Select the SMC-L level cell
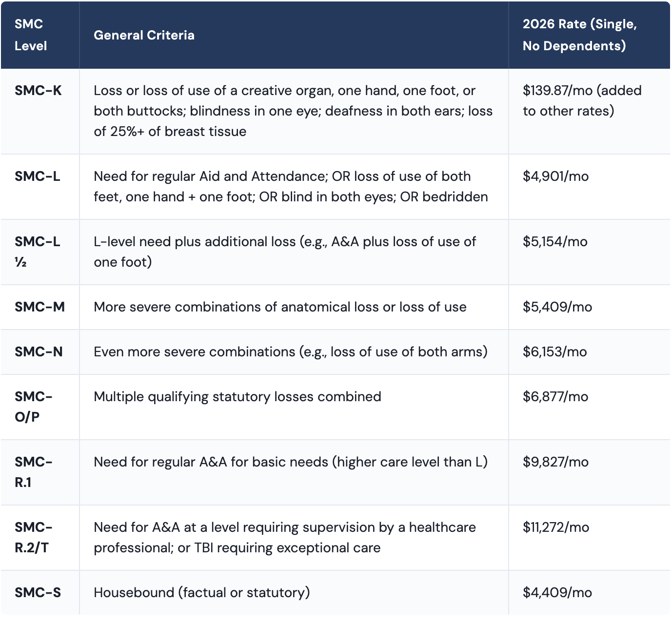Image resolution: width=672 pixels, height=622 pixels. click(38, 176)
